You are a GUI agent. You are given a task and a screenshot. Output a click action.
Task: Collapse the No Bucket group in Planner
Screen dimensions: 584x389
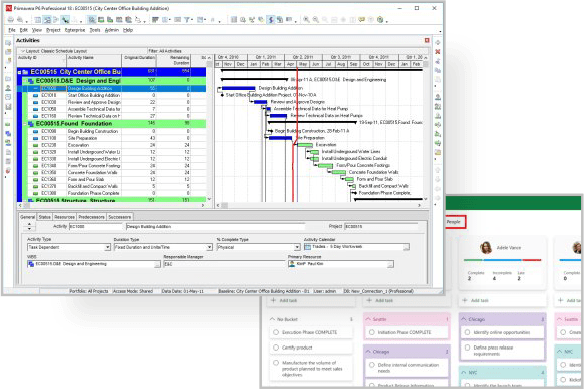(272, 319)
